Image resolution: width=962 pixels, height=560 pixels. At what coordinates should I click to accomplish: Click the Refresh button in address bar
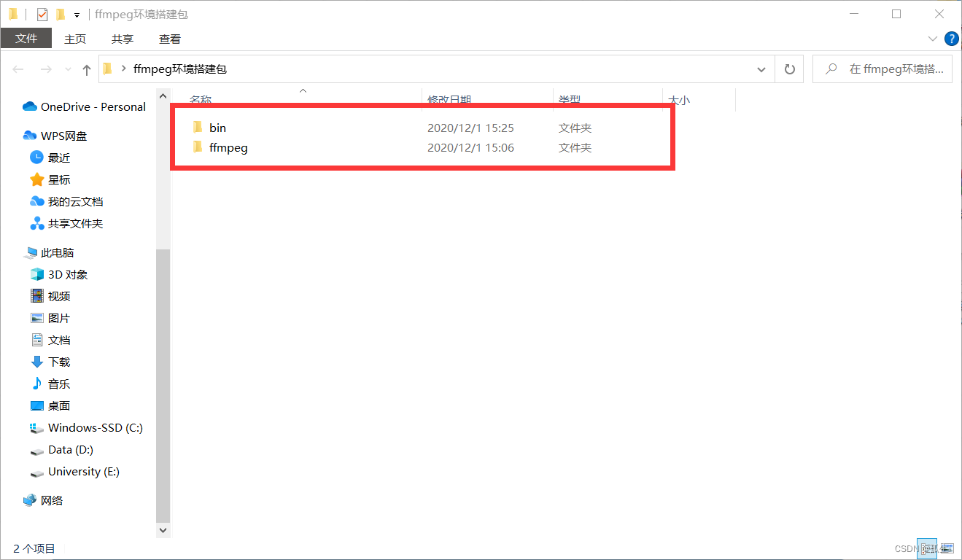pyautogui.click(x=789, y=69)
